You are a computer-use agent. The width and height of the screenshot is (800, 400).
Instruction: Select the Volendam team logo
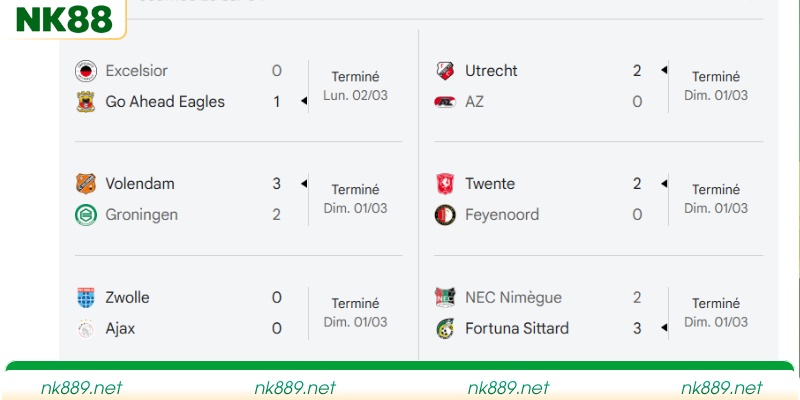pyautogui.click(x=85, y=184)
